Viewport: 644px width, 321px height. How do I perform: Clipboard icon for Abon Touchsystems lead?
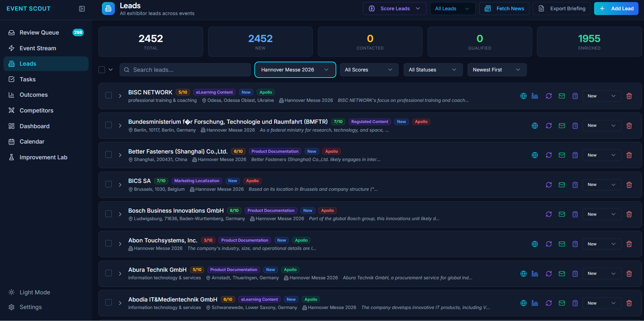[575, 244]
